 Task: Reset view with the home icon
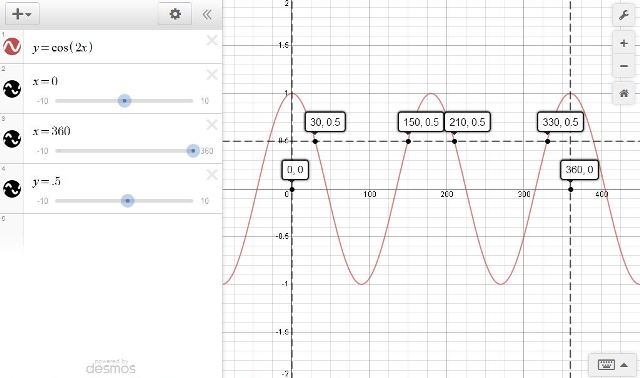point(623,93)
